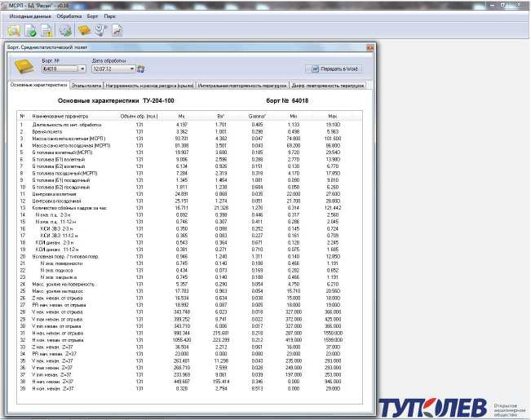The height and width of the screenshot is (420, 531).
Task: Switch to the Интегральная повторяемость перегрузок tab
Action: pos(242,86)
